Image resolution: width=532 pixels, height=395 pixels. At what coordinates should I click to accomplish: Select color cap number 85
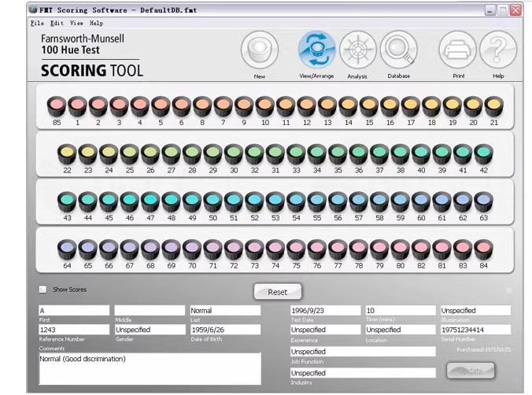[57, 106]
